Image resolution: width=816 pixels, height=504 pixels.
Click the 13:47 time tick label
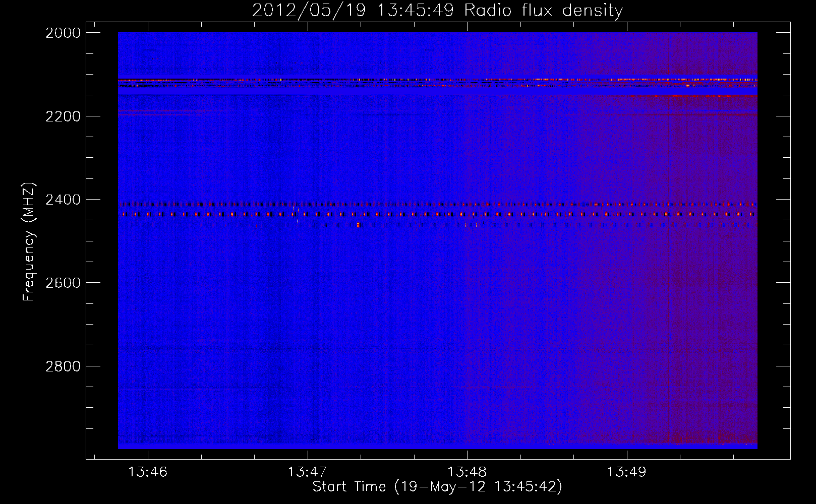307,472
